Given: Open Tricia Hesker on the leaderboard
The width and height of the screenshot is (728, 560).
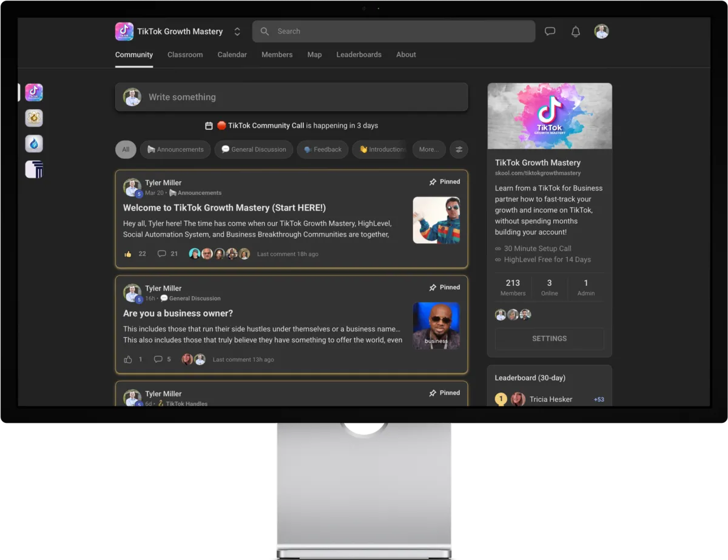Looking at the screenshot, I should coord(550,399).
